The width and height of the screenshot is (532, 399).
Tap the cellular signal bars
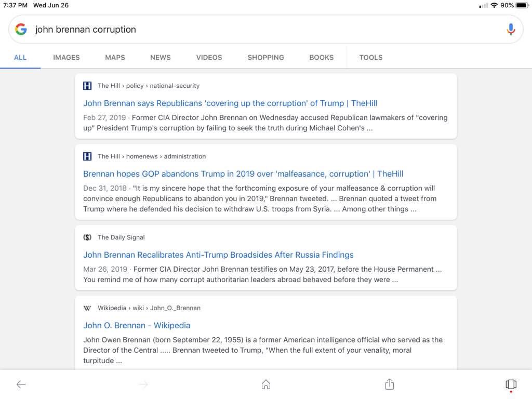tap(484, 5)
